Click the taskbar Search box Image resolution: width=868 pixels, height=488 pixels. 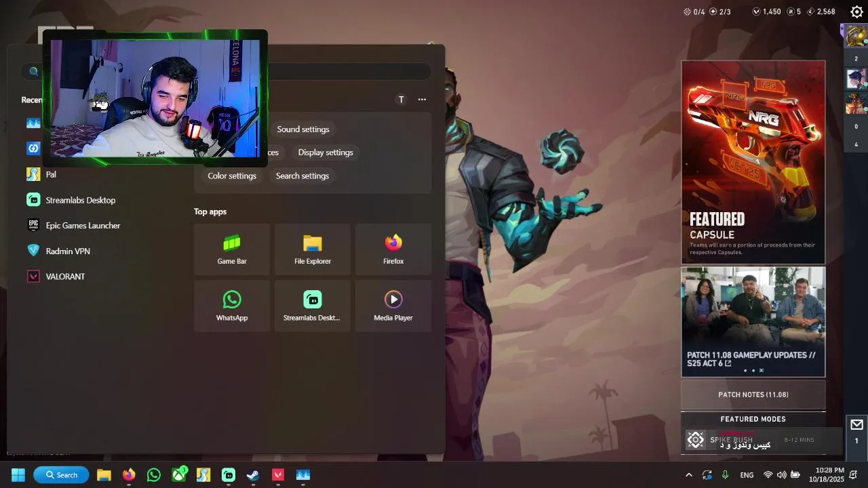coord(61,475)
